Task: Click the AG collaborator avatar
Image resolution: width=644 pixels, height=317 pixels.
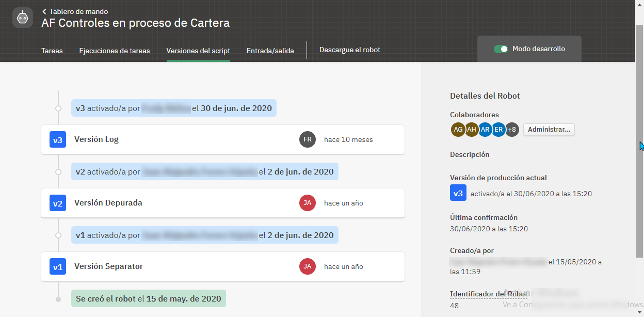Action: (x=458, y=130)
